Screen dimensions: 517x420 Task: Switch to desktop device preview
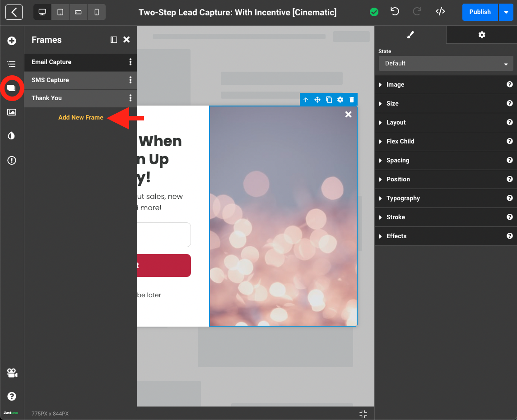point(42,12)
